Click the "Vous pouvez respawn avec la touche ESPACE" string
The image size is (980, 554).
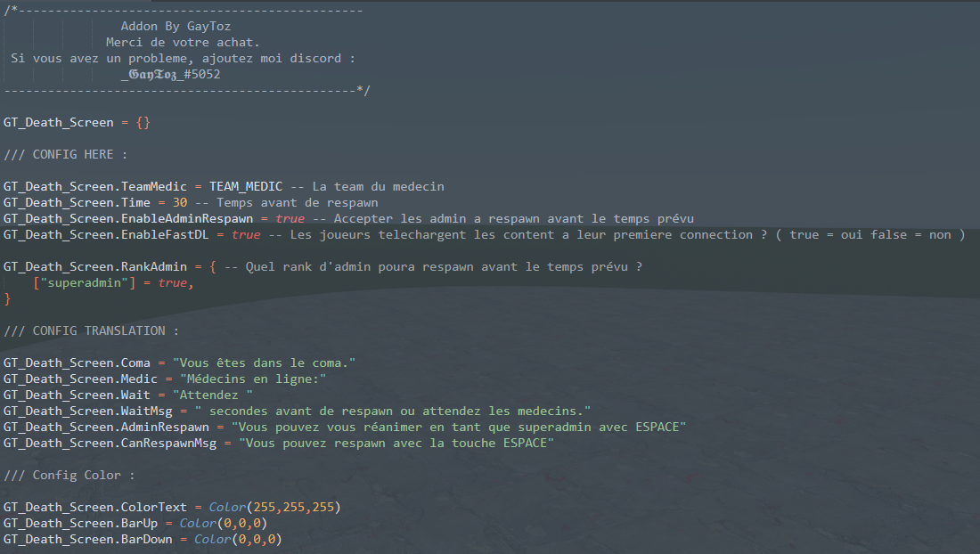(396, 444)
